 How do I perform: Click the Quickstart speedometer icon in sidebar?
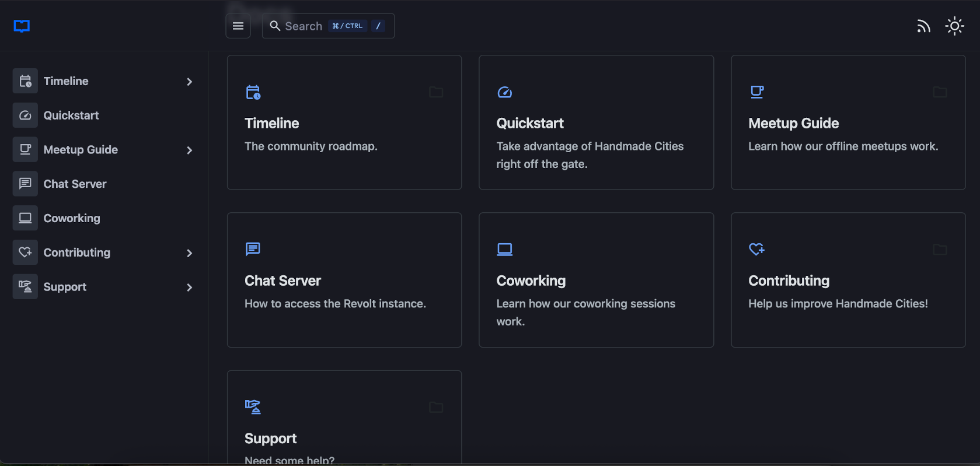25,115
